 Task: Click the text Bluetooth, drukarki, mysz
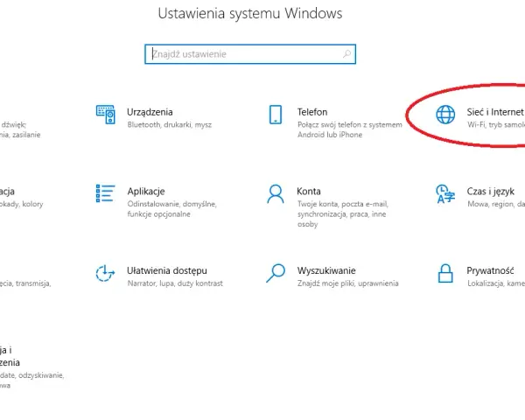pyautogui.click(x=170, y=125)
